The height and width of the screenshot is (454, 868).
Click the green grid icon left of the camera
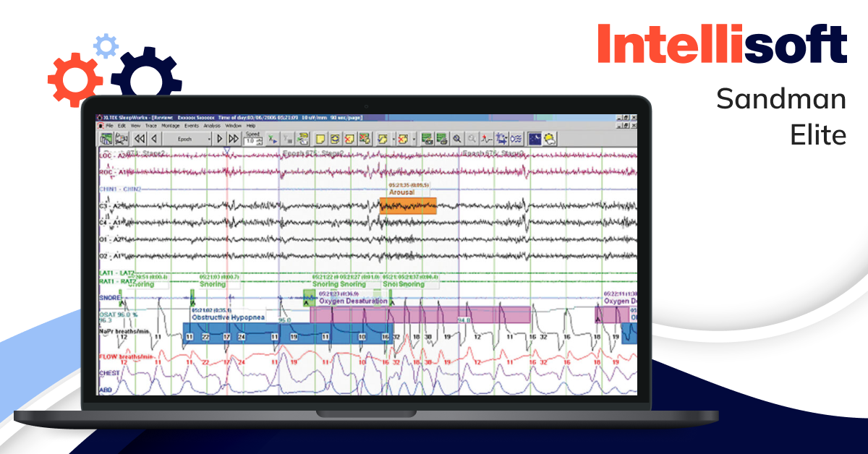[106, 138]
